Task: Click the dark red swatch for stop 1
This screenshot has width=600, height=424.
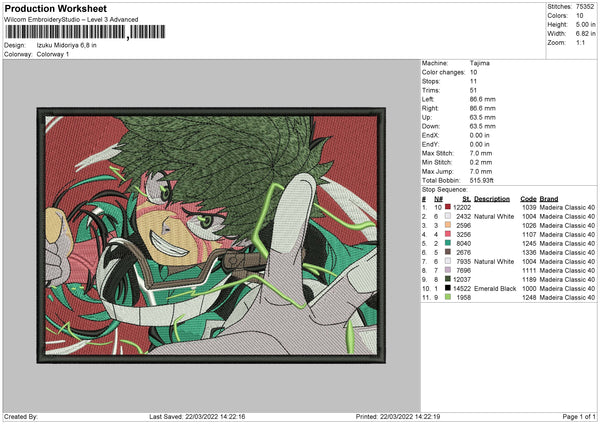Action: point(448,207)
